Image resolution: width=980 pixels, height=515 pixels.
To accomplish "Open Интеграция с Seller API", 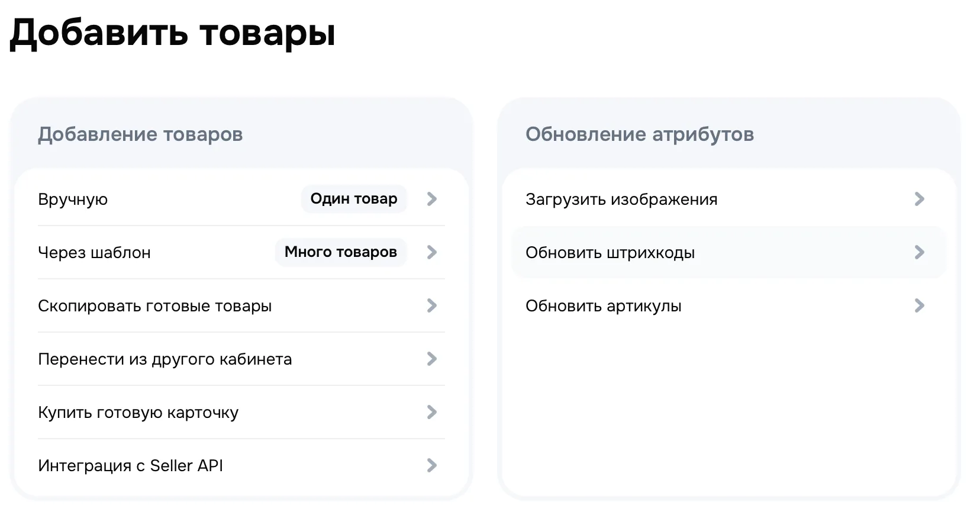I will pos(130,466).
